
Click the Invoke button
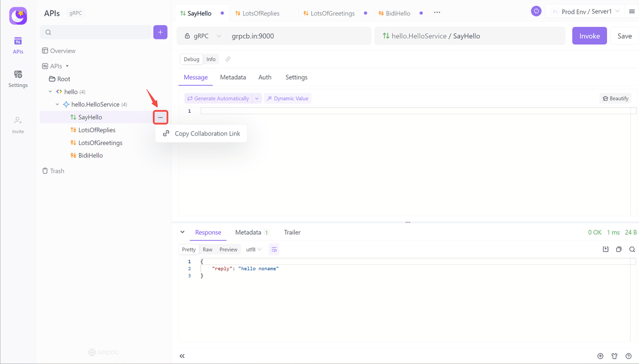(589, 36)
